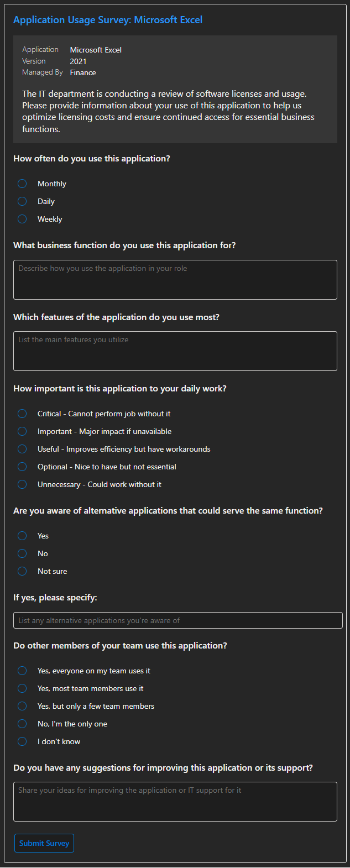Viewport: 350px width, 868px height.
Task: Click the improvement suggestions text area
Action: (175, 802)
